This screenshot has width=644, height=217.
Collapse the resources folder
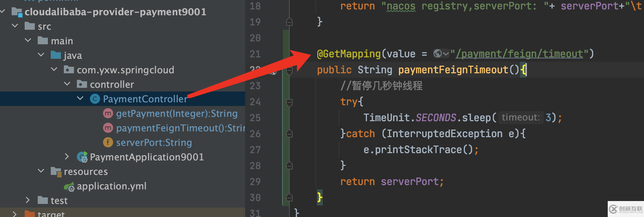41,171
